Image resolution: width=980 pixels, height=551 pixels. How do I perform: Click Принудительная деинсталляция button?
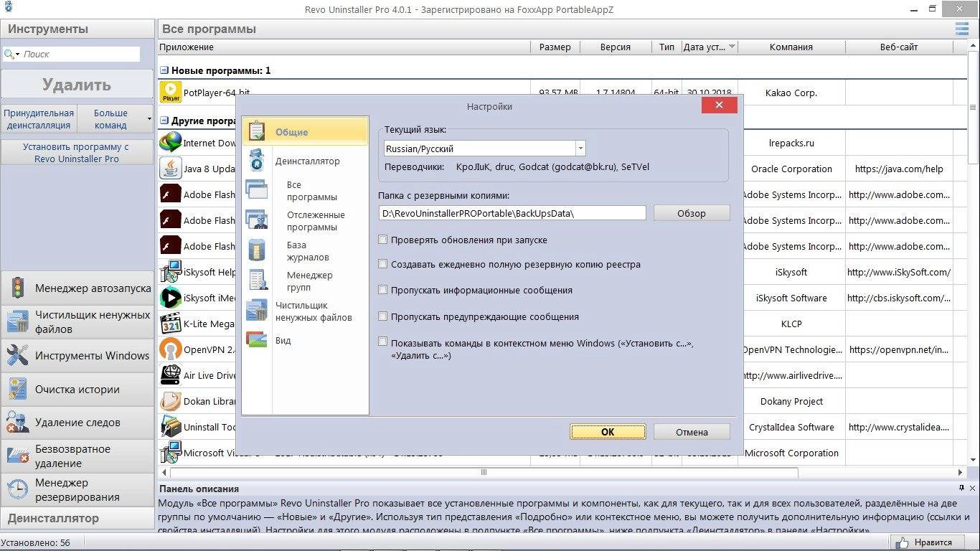click(x=38, y=119)
